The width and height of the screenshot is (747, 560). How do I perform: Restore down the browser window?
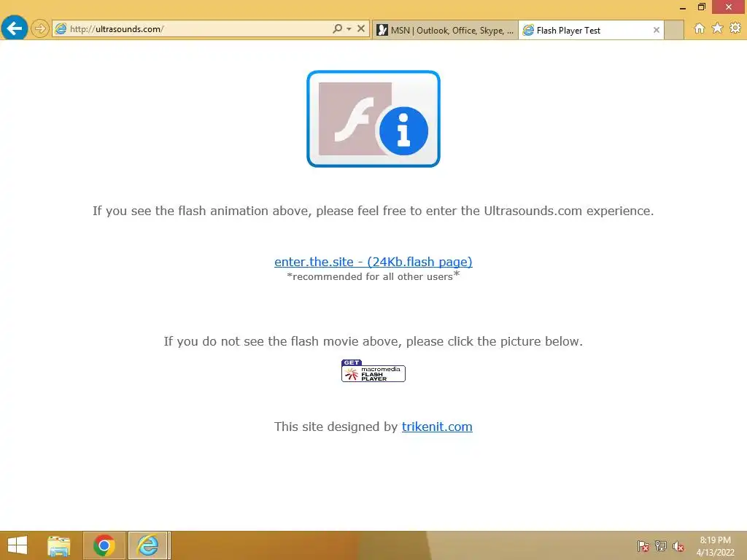coord(701,7)
